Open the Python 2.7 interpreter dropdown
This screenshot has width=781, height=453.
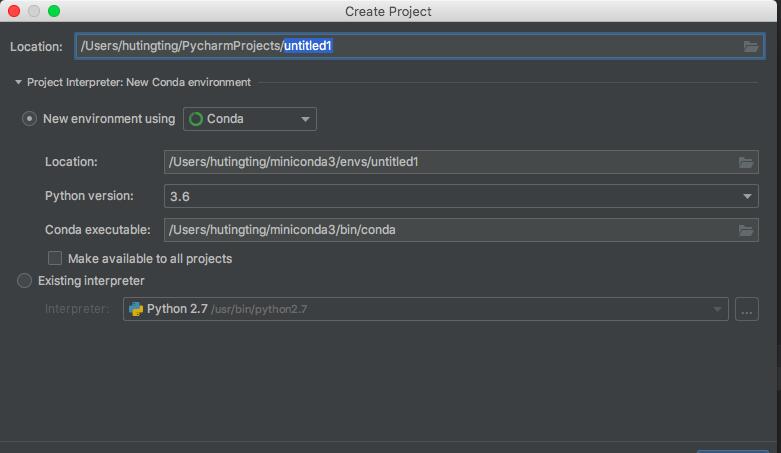tap(426, 309)
